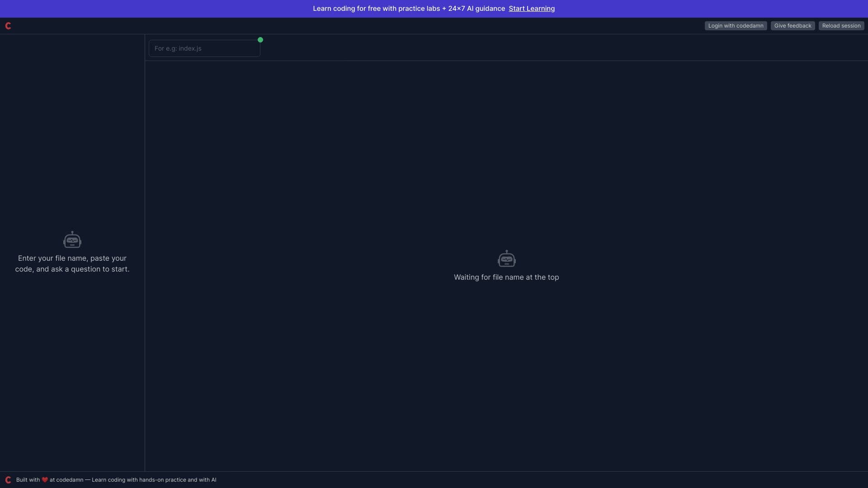This screenshot has height=488, width=868.
Task: Focus the 'For e.g: index.js' text box
Action: coord(204,48)
